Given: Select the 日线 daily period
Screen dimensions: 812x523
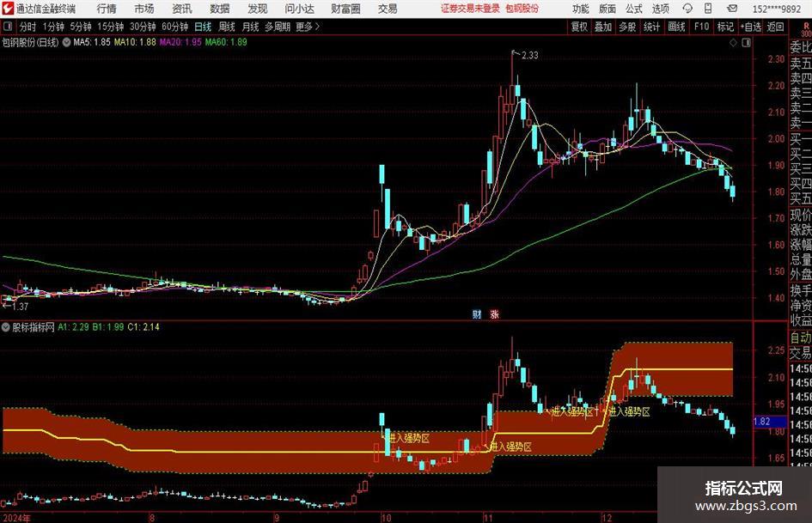Looking at the screenshot, I should [x=203, y=27].
